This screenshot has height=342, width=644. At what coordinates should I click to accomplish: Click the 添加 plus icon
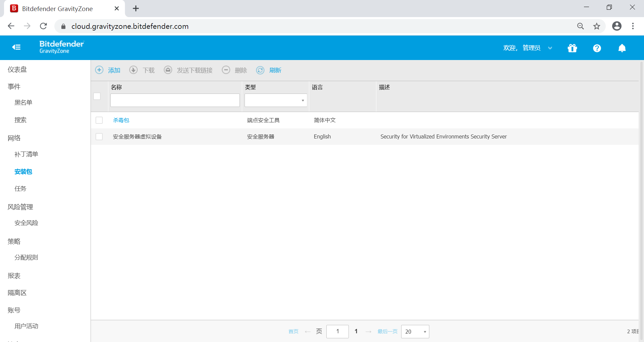click(99, 70)
